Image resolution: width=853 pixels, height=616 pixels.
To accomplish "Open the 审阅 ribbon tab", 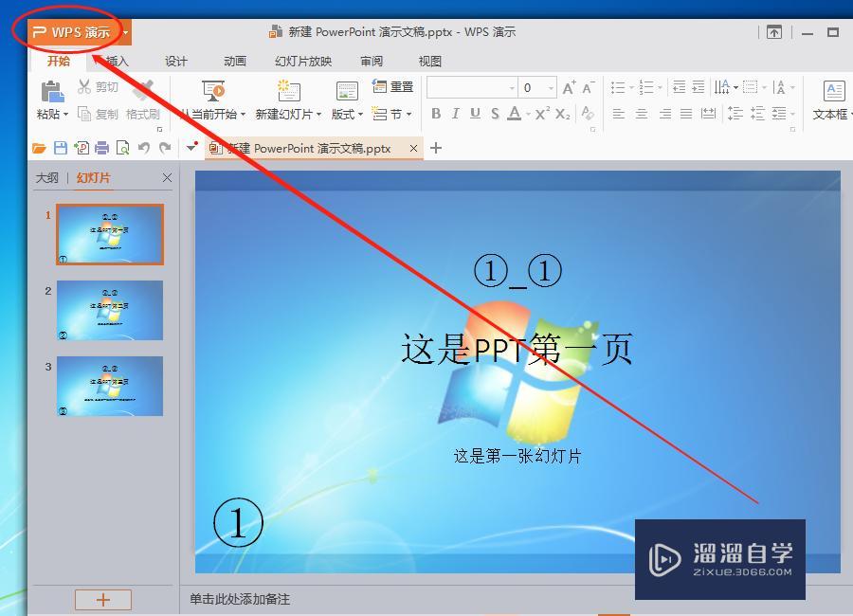I will (372, 62).
